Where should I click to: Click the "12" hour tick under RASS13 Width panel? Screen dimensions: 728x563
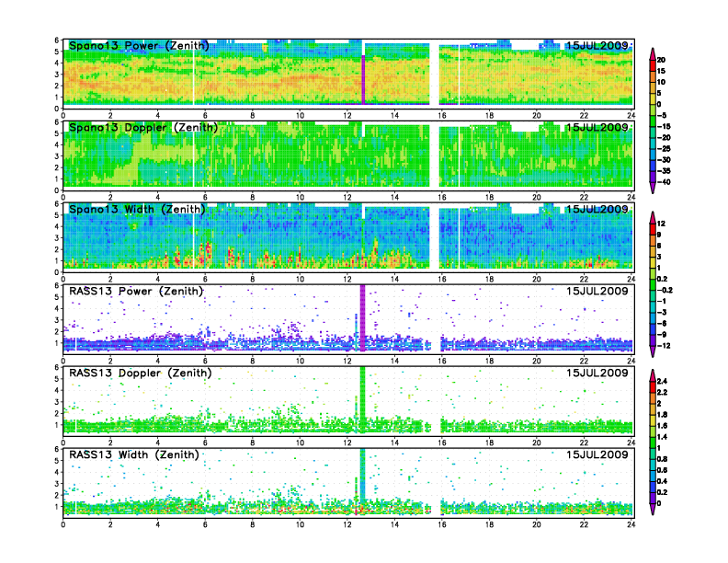tap(347, 524)
